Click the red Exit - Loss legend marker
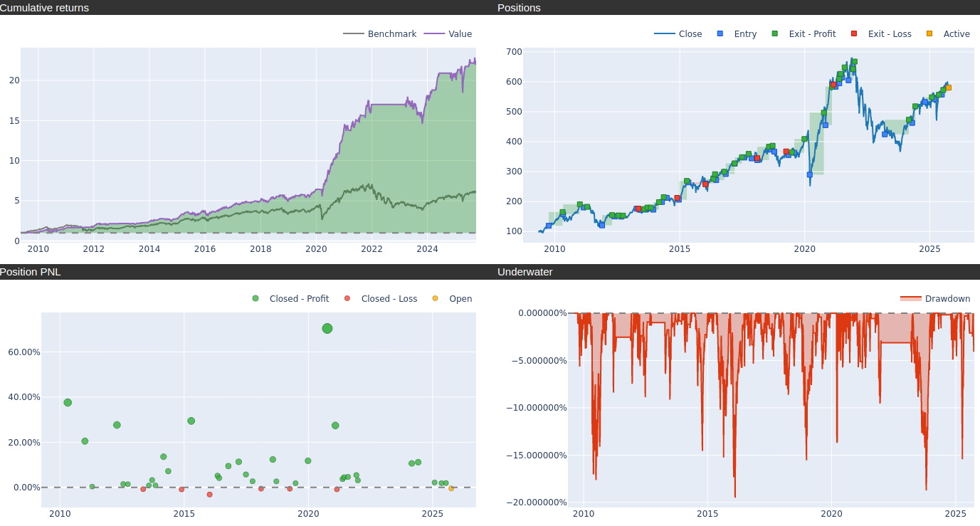The width and height of the screenshot is (980, 526). tap(854, 34)
